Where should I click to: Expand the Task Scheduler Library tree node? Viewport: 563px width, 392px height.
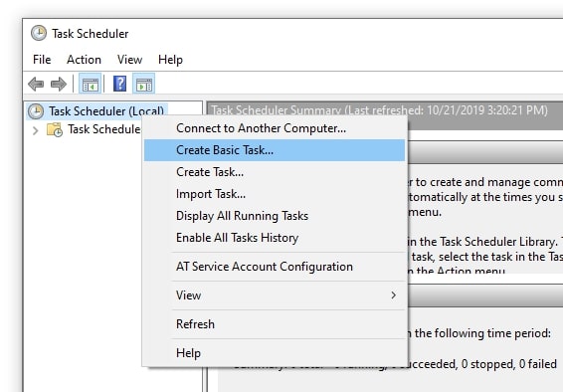[35, 130]
